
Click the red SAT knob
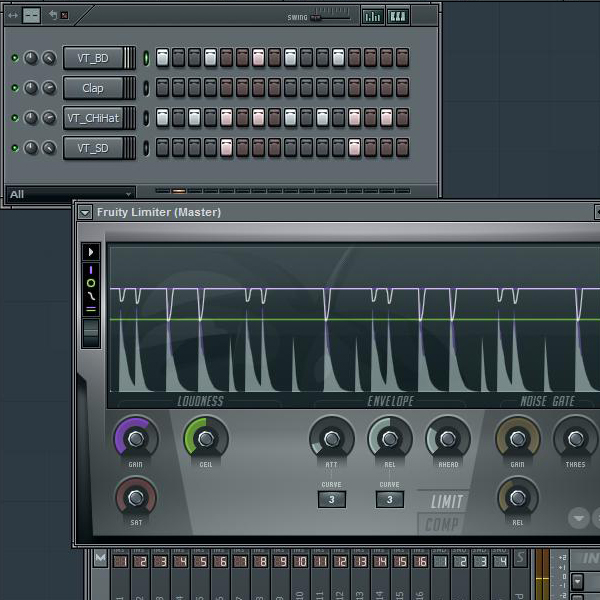tap(136, 497)
